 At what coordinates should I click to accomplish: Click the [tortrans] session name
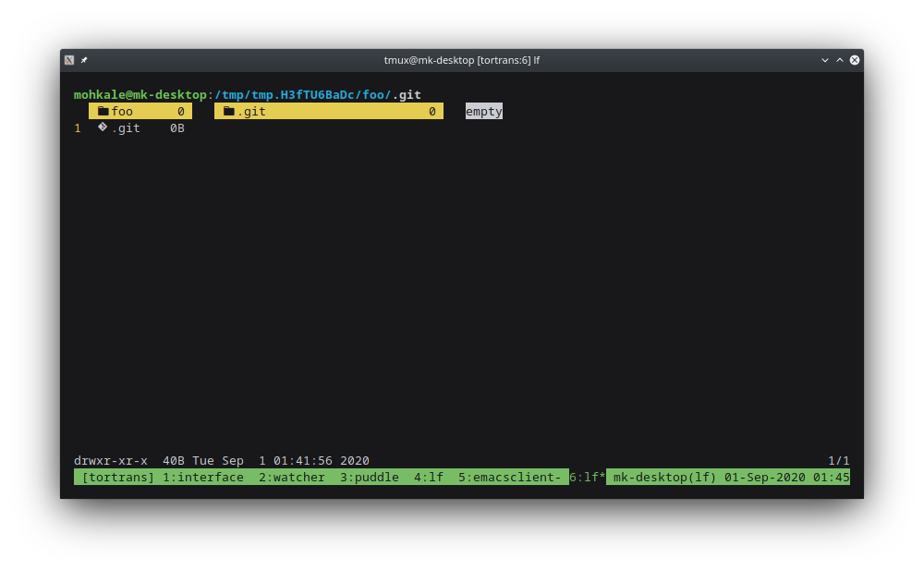(x=118, y=477)
